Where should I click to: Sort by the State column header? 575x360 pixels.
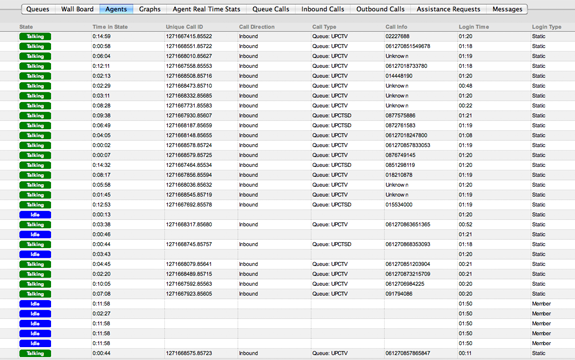click(26, 27)
